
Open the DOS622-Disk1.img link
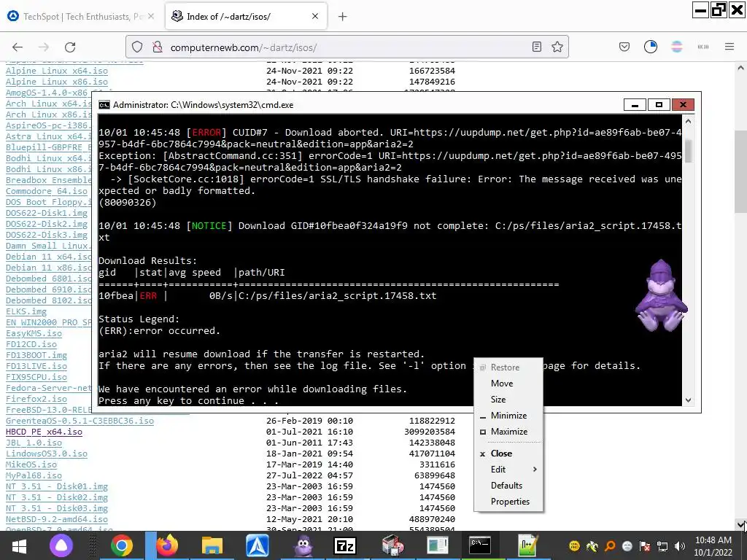click(47, 213)
